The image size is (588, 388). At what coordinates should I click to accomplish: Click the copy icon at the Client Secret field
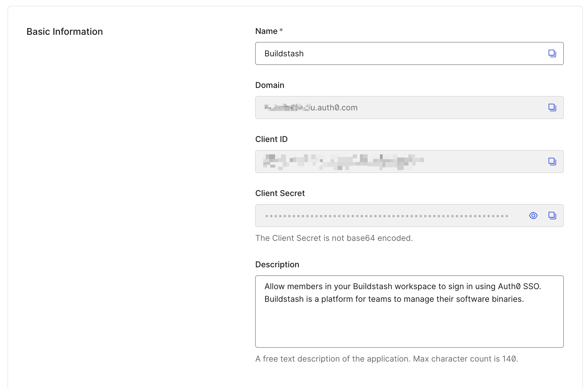click(x=553, y=215)
